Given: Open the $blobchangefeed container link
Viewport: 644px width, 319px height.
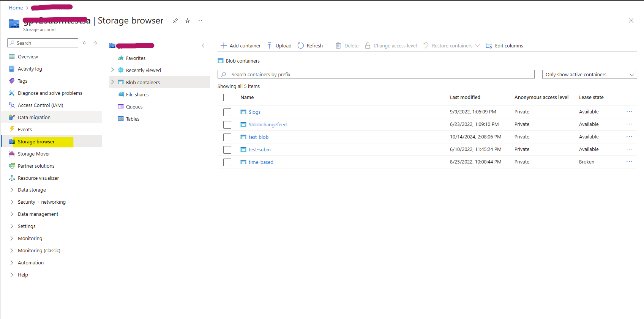Looking at the screenshot, I should pyautogui.click(x=268, y=124).
